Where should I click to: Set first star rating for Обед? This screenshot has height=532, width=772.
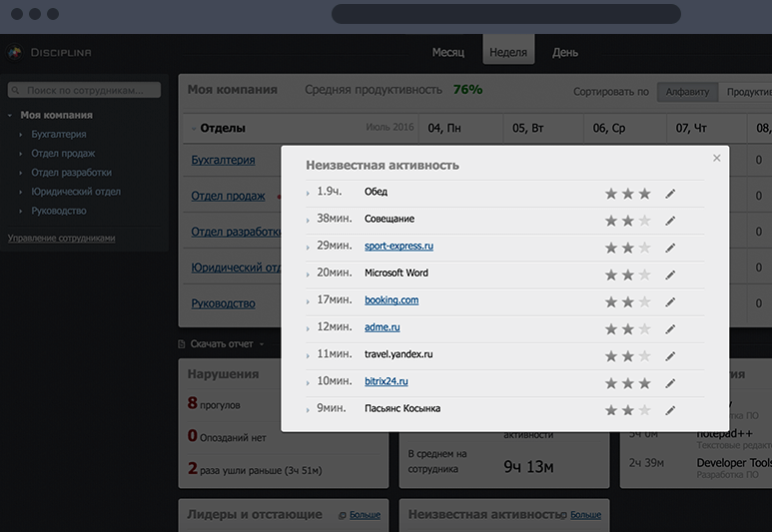coord(611,194)
